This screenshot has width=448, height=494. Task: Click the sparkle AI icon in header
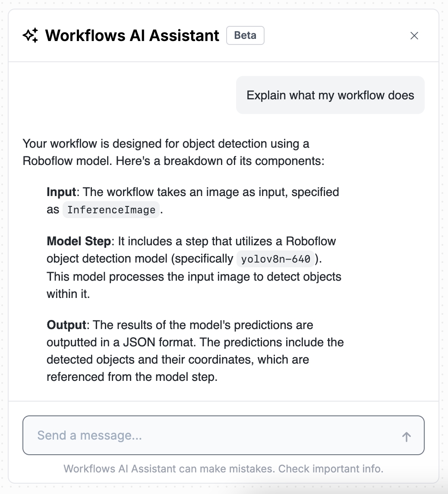coord(30,35)
